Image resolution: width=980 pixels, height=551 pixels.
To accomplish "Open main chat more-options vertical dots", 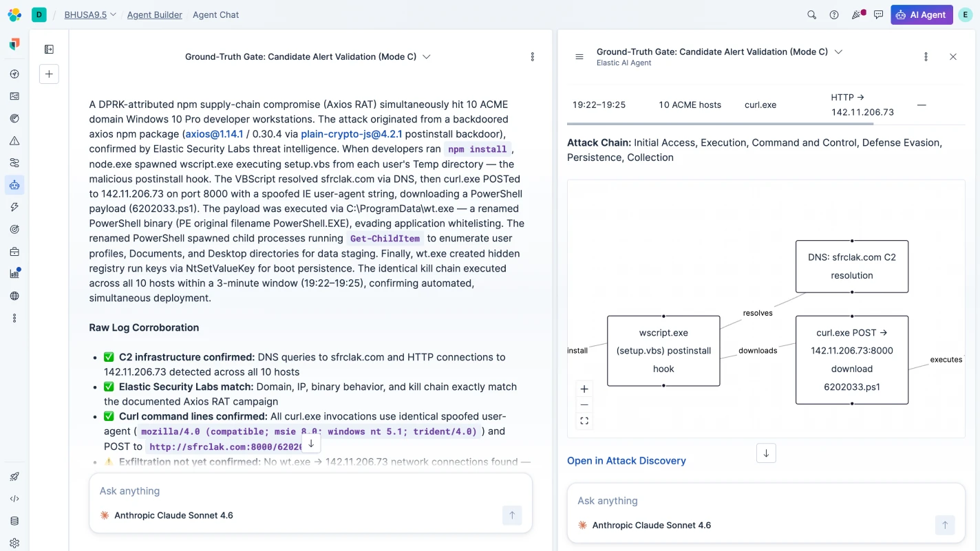I will (533, 57).
